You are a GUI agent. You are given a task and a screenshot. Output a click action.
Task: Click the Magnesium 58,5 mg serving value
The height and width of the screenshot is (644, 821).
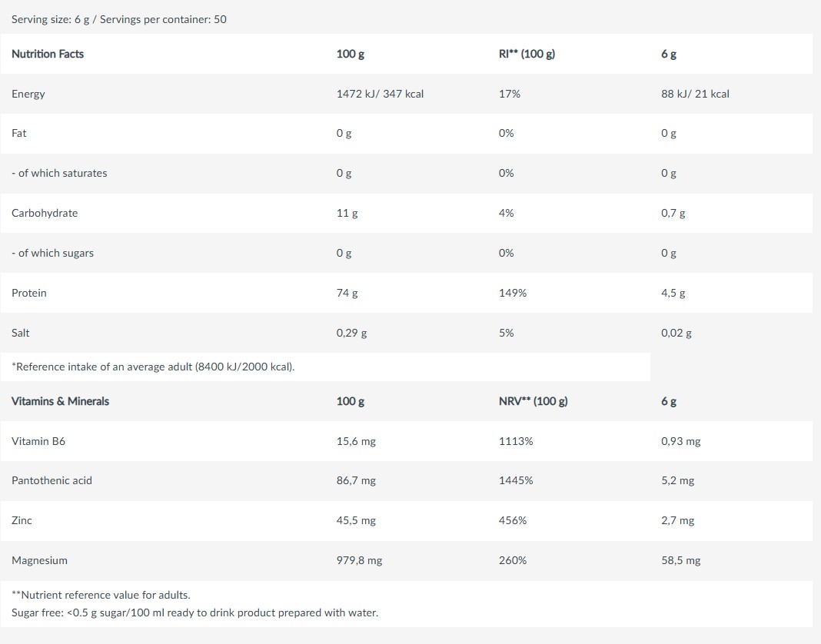pyautogui.click(x=680, y=560)
